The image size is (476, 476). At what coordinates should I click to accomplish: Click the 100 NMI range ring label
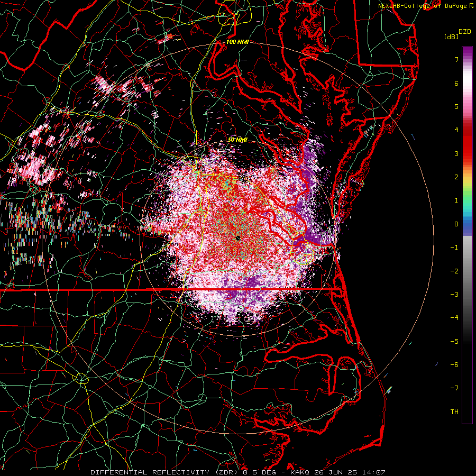(237, 42)
